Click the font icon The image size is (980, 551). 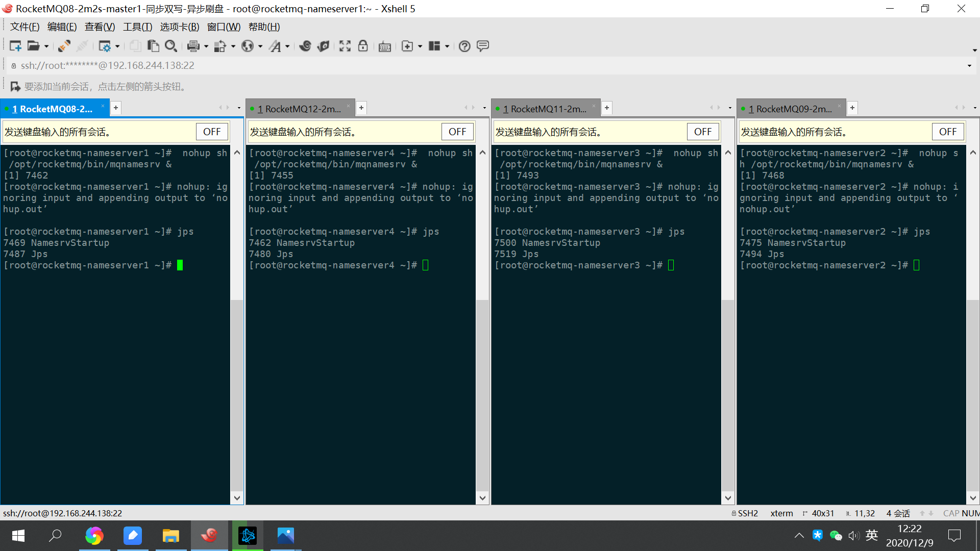click(275, 46)
